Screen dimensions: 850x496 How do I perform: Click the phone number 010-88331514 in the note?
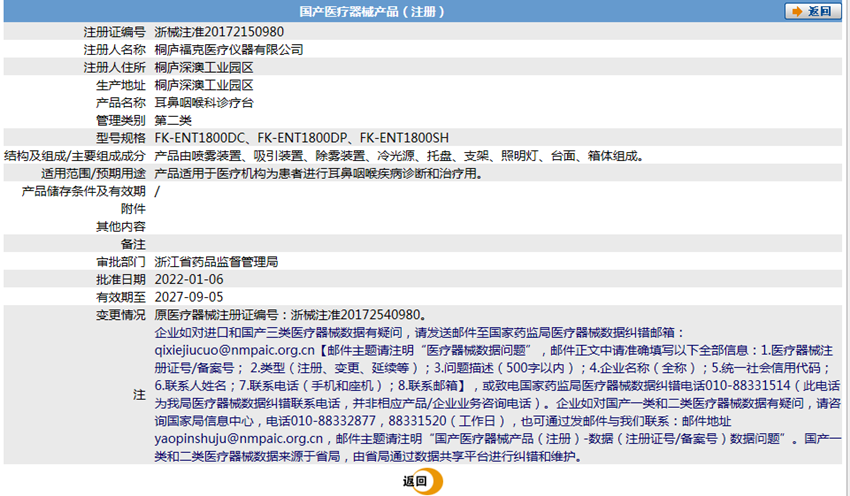(748, 385)
